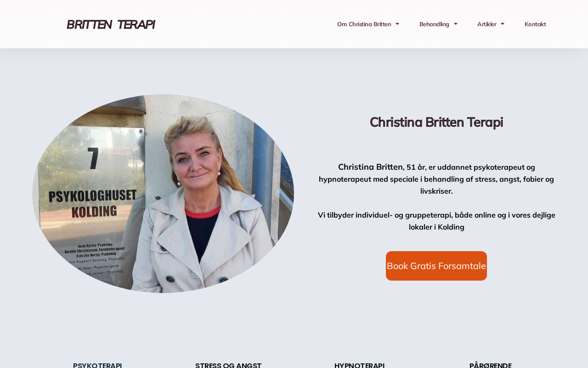Expand the Om Christina Britten dropdown arrow

pyautogui.click(x=397, y=24)
